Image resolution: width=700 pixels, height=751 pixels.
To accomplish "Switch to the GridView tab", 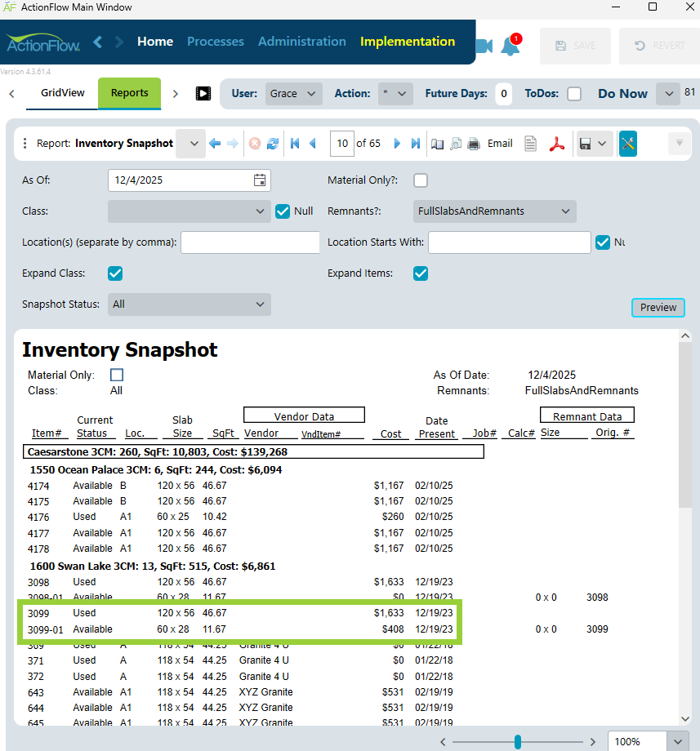I will [x=62, y=93].
